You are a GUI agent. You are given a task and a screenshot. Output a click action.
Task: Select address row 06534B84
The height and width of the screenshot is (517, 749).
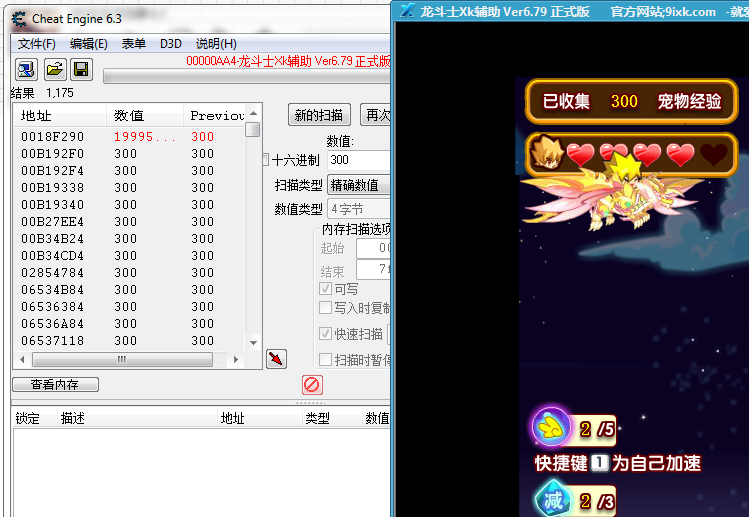(x=129, y=290)
